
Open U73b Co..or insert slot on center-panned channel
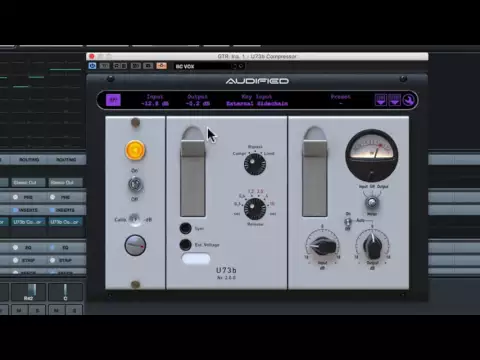pyautogui.click(x=65, y=222)
